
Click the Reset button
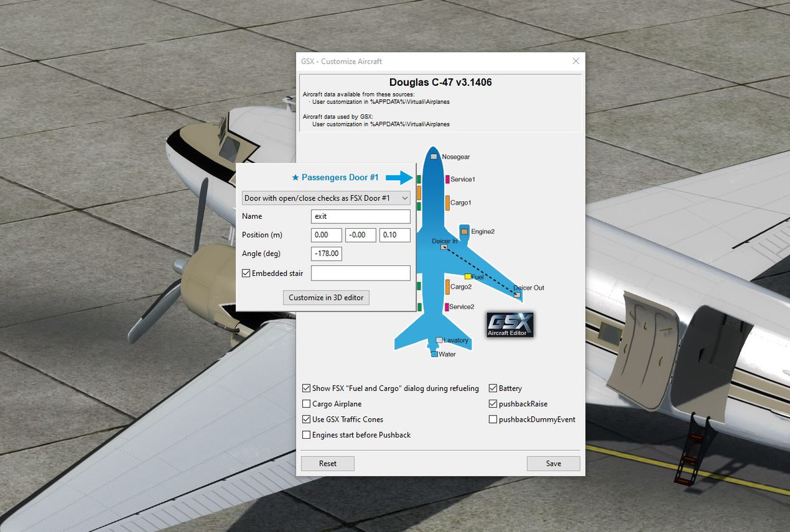(x=327, y=464)
